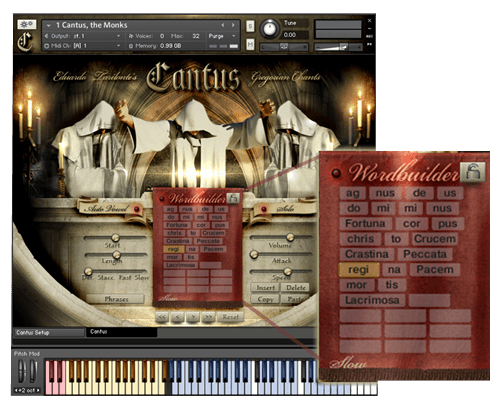Click the Attack slider knob
The image size is (500, 414).
tap(254, 255)
